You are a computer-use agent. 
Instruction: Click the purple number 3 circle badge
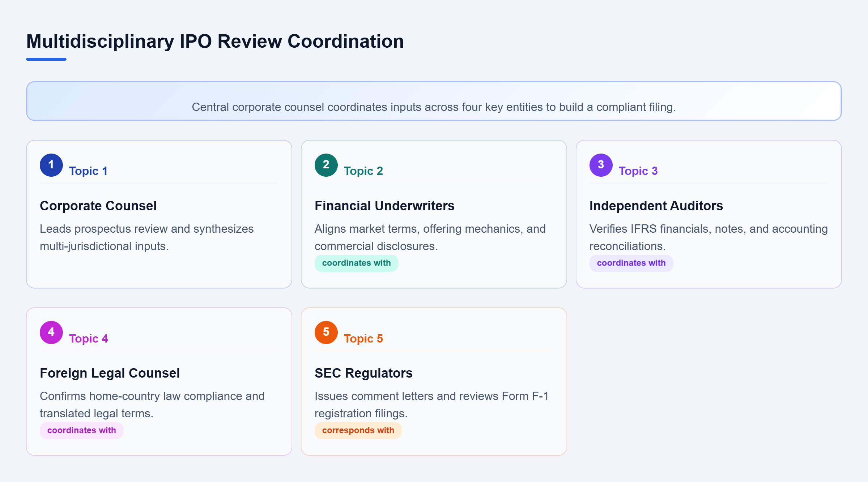(601, 165)
